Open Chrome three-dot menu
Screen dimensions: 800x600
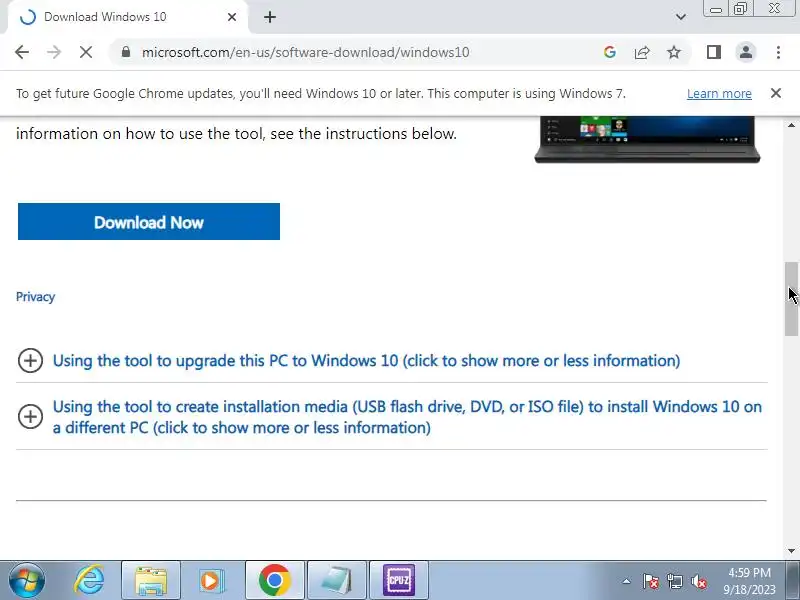tap(778, 52)
